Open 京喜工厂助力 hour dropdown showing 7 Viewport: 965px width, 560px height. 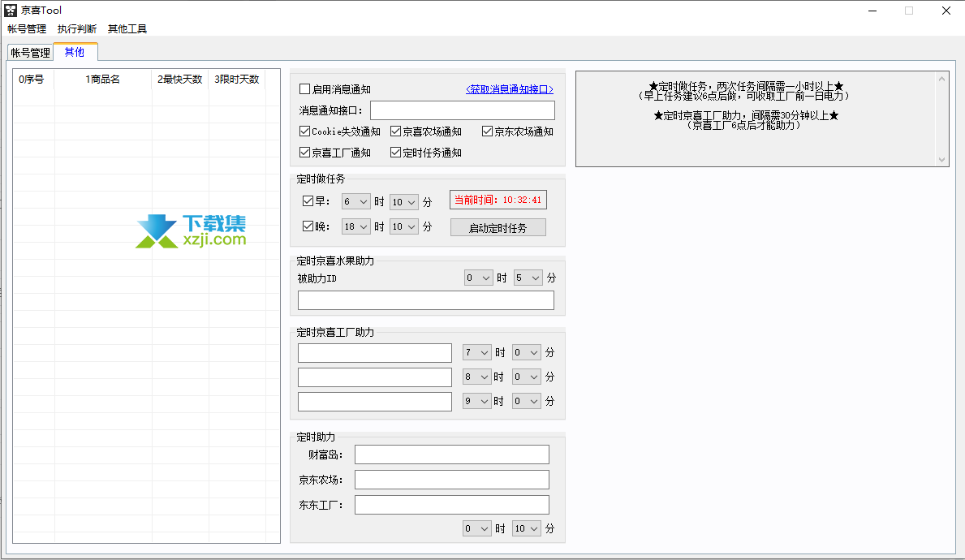click(x=477, y=352)
